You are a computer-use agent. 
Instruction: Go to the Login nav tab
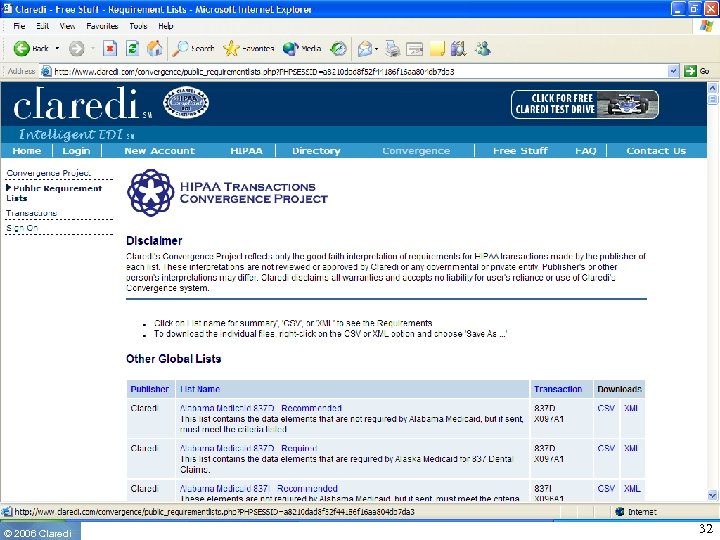(x=76, y=151)
